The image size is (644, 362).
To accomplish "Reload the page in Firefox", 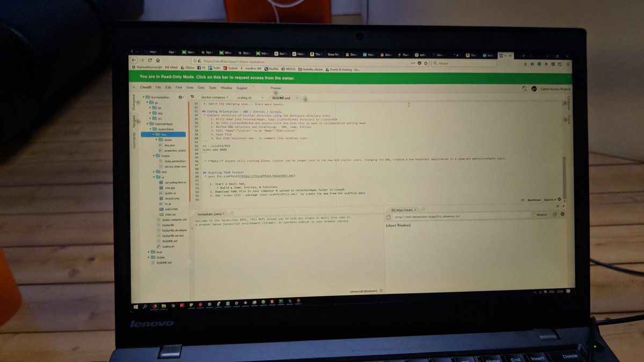I will pyautogui.click(x=150, y=60).
